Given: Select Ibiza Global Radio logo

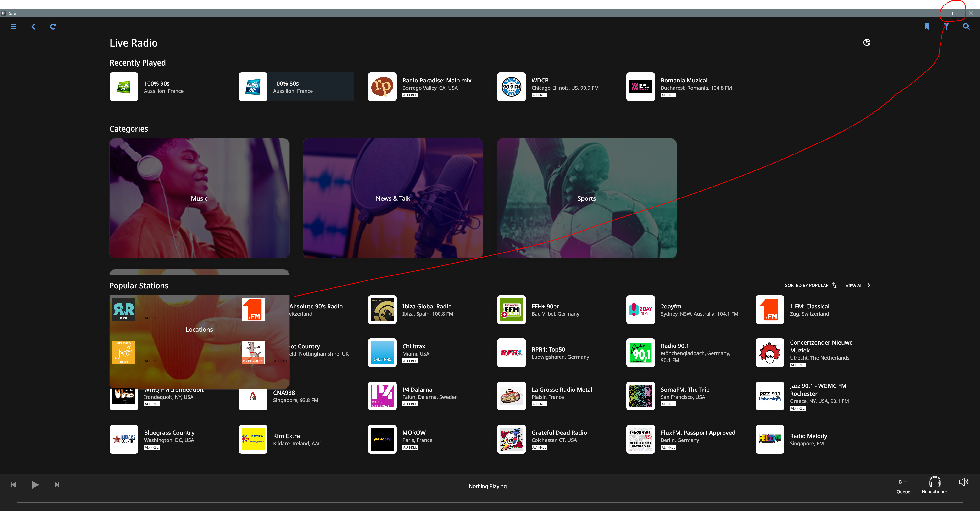Looking at the screenshot, I should (x=382, y=310).
